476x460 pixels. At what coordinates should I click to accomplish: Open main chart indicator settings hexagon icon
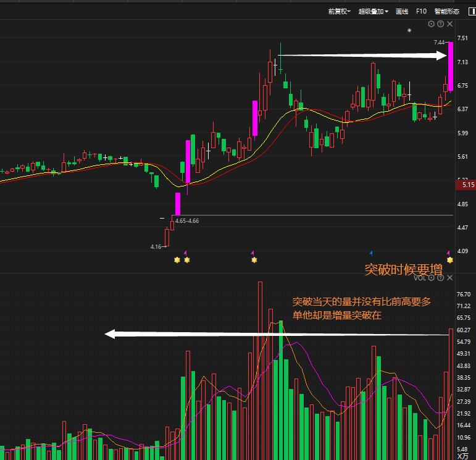(431, 24)
